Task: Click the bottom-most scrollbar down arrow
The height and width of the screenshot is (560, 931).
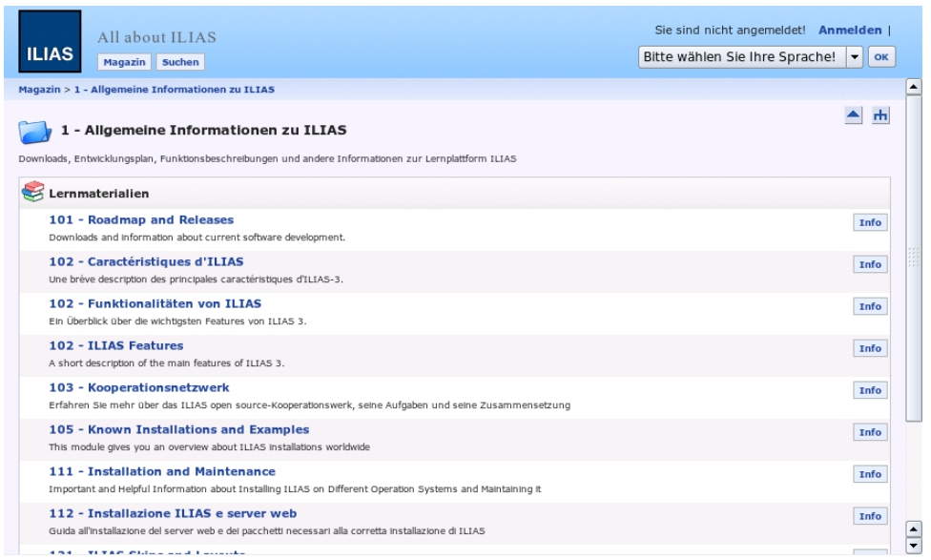Action: click(914, 545)
